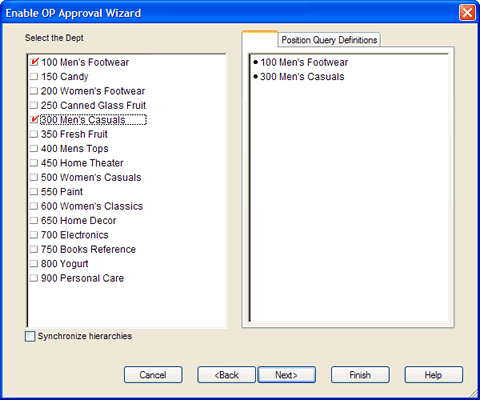Uncheck the 300 Men's Casuals checkbox
Screen dimensions: 480x400
34,120
